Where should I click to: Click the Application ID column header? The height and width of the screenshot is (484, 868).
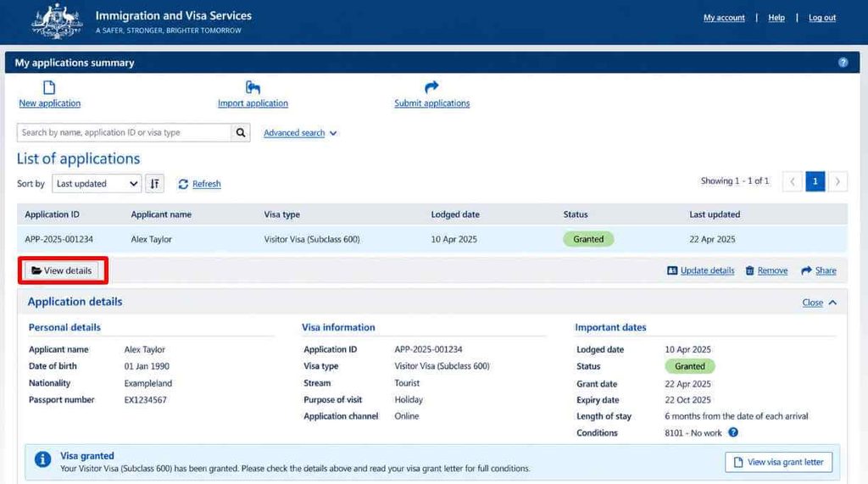(52, 214)
